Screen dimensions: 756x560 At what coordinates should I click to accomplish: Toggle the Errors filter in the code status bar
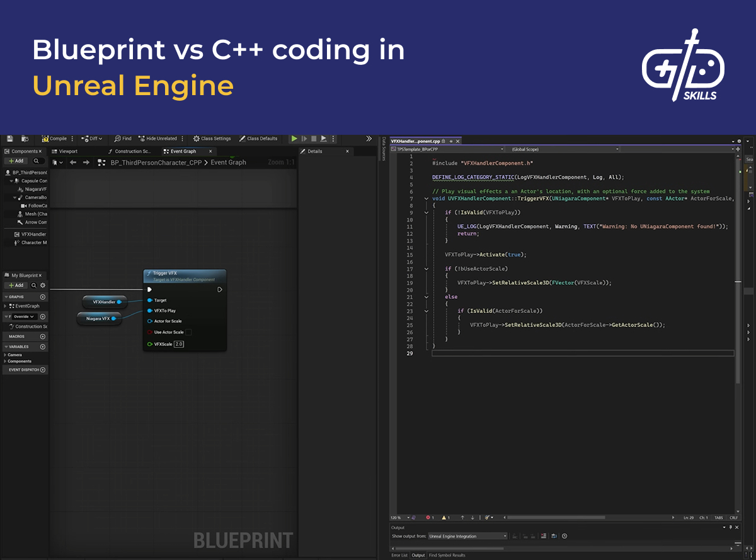(x=428, y=517)
